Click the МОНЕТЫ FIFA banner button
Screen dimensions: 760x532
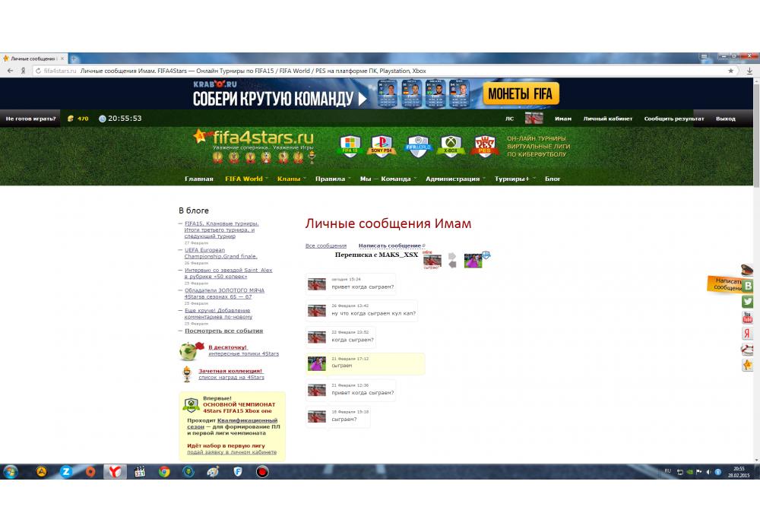click(x=521, y=94)
